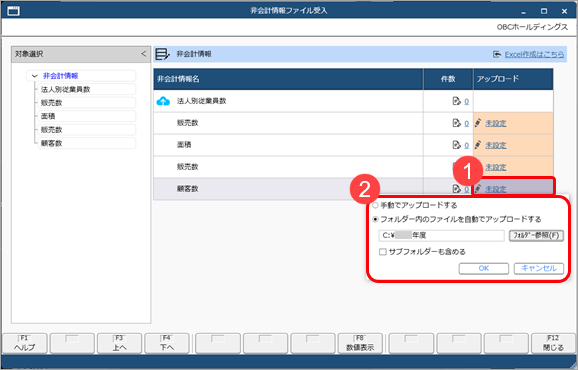
Task: Click the F8 数値表示 function key
Action: (360, 343)
